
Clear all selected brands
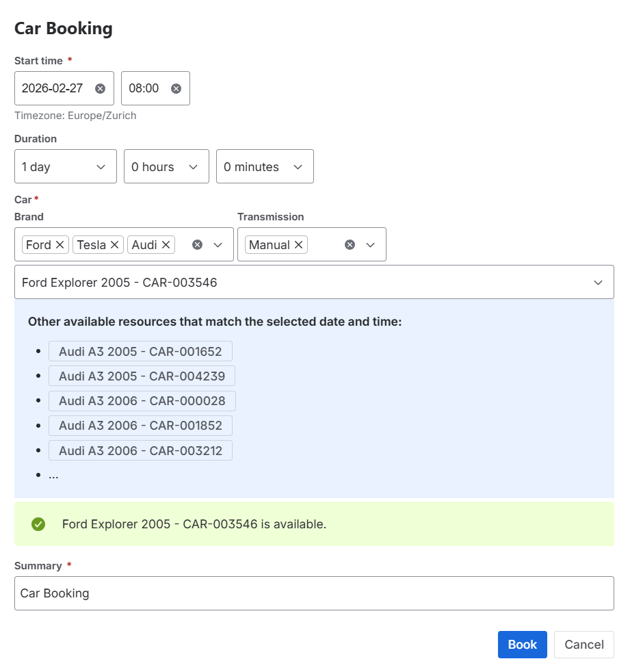coord(197,245)
